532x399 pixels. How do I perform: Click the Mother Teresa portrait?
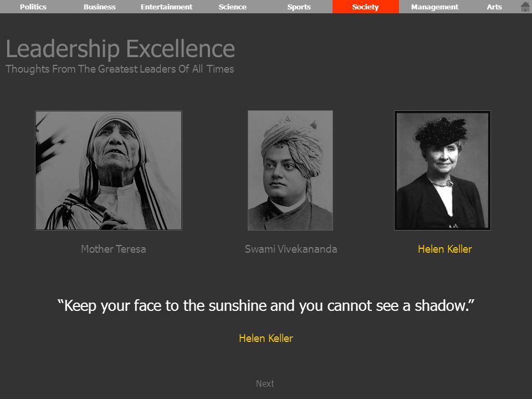point(109,170)
